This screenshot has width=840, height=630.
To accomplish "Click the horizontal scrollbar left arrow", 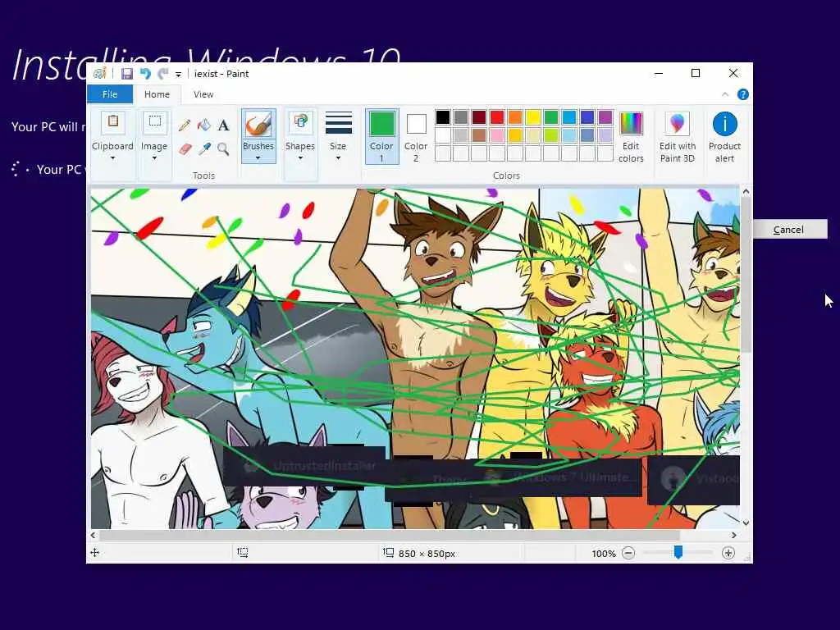I will pyautogui.click(x=94, y=535).
